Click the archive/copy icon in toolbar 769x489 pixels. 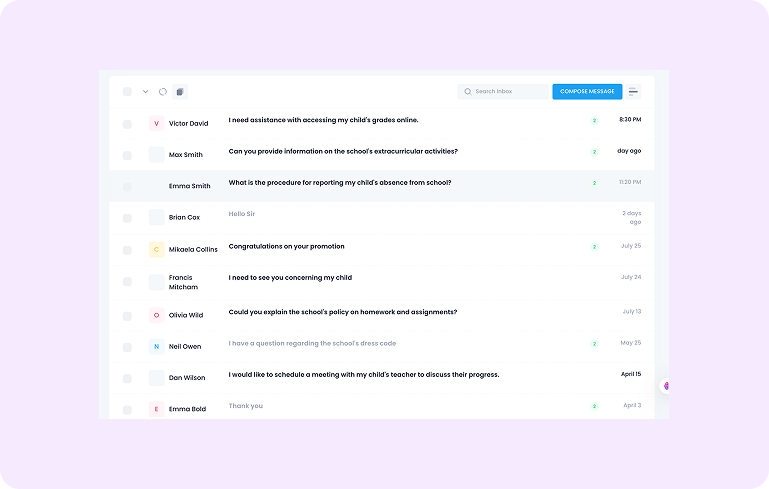point(180,92)
